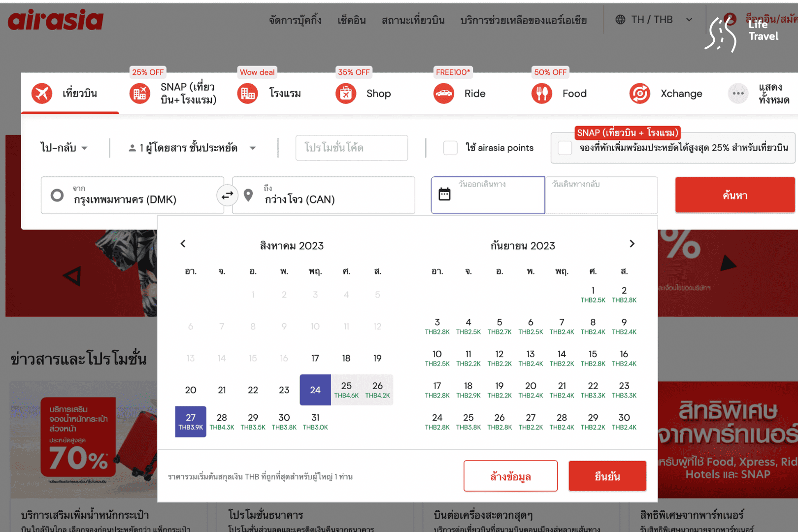Click the globe language icon
The image size is (798, 532).
pos(620,20)
